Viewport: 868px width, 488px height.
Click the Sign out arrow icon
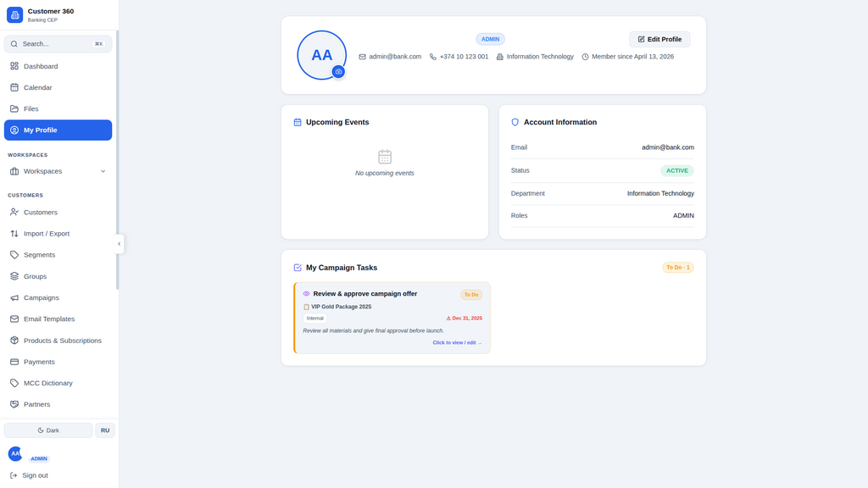pyautogui.click(x=14, y=475)
